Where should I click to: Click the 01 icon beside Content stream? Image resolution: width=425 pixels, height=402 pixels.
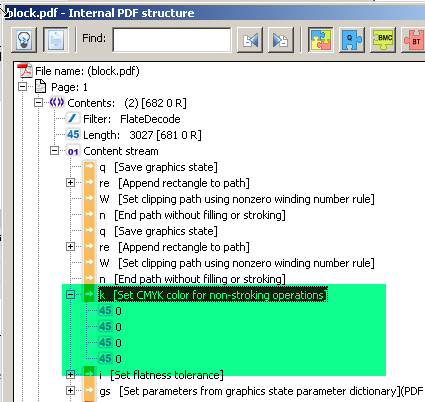[x=73, y=151]
